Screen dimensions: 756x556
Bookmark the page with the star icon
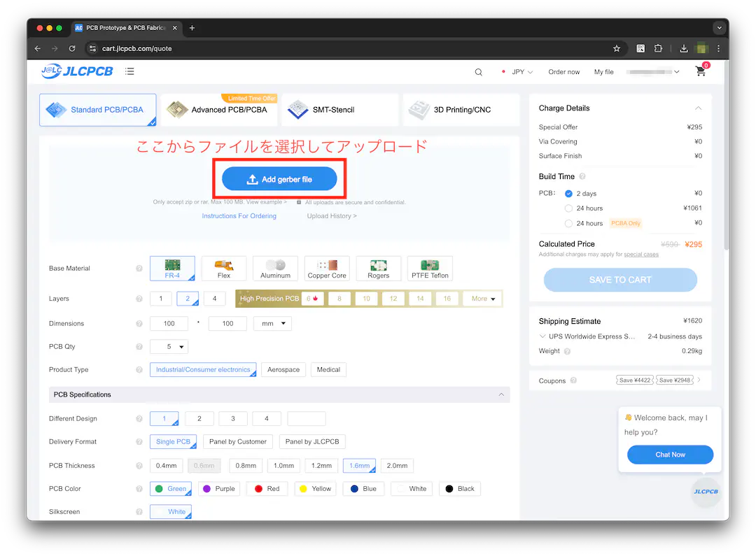[x=617, y=48]
